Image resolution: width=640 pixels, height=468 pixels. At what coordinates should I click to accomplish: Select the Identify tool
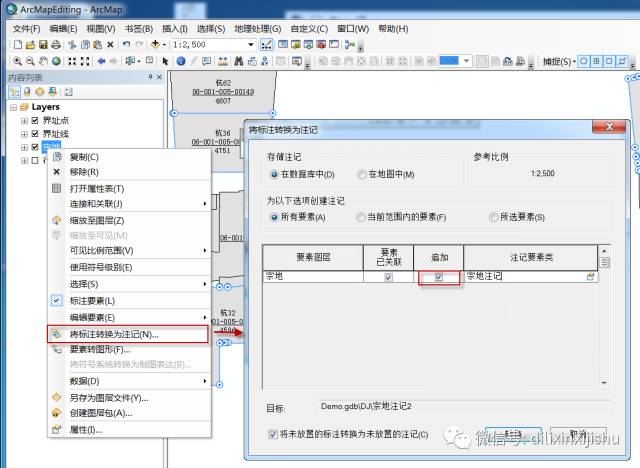pyautogui.click(x=181, y=61)
